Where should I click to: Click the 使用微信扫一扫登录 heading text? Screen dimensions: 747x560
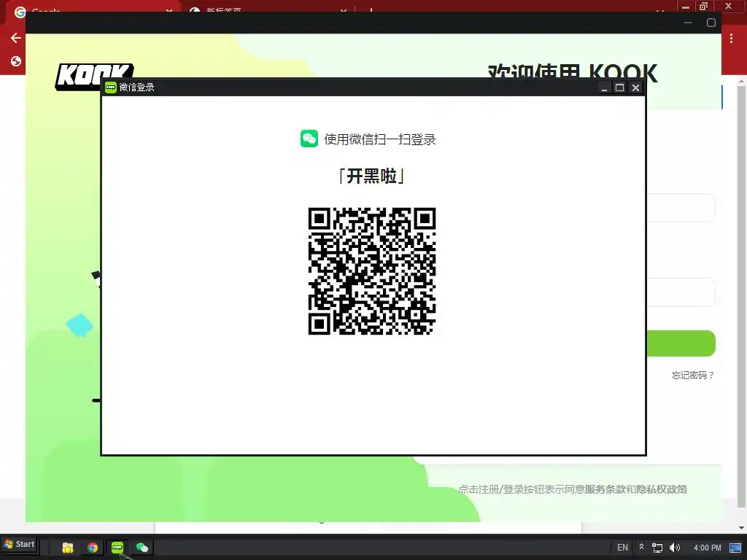(379, 139)
